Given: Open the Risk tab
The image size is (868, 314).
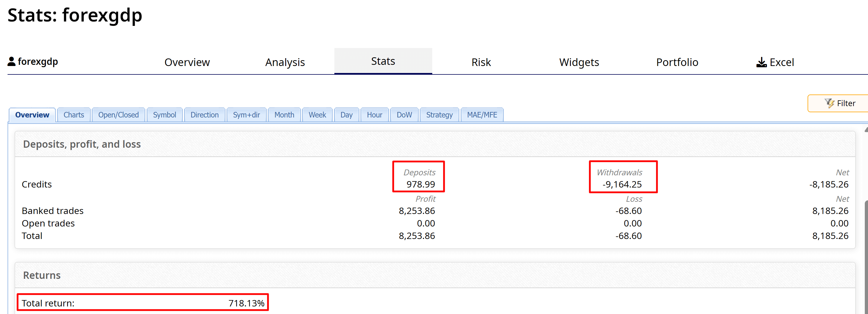Looking at the screenshot, I should (481, 62).
